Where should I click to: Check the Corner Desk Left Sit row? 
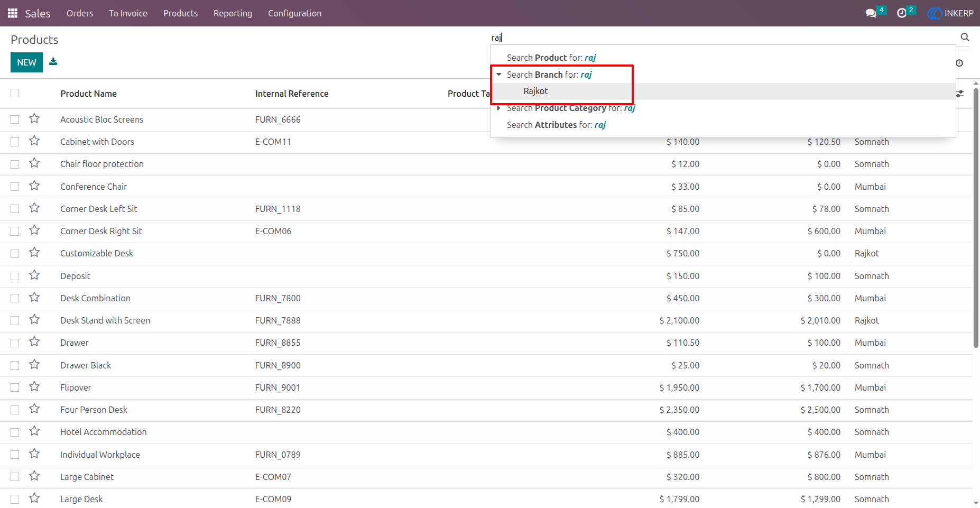15,209
